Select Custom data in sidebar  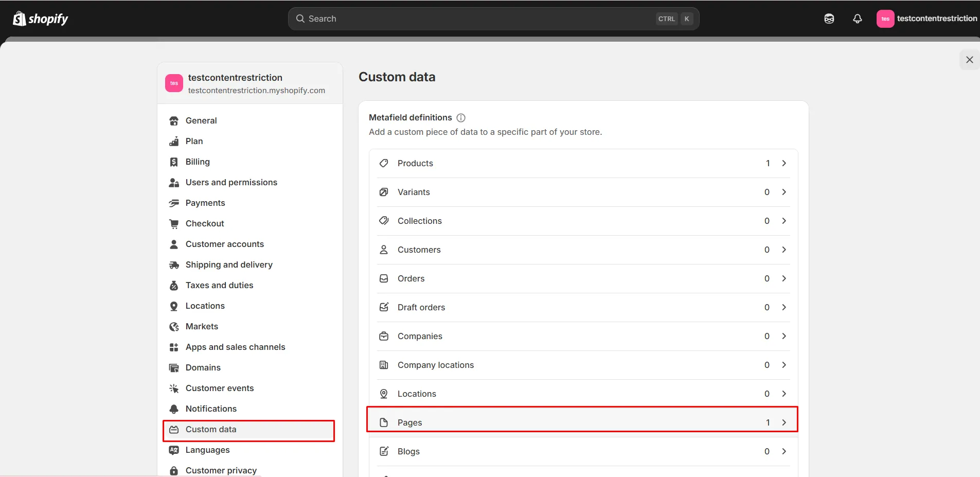[x=250, y=429]
